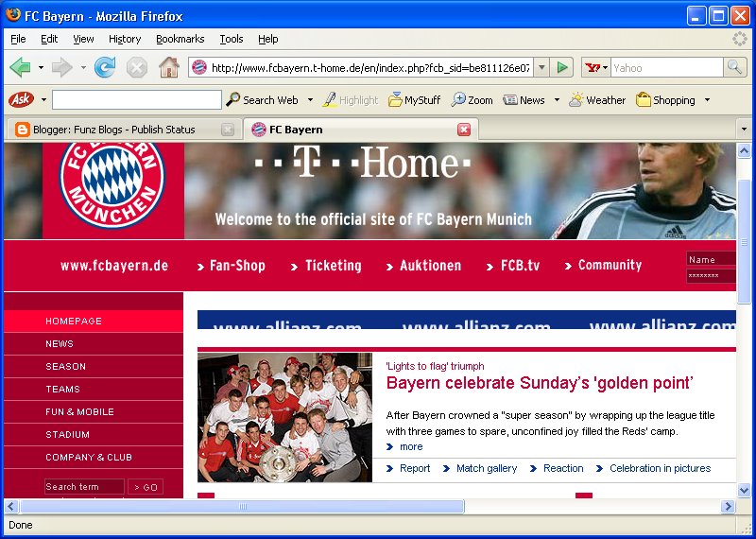Expand the Back button history dropdown
Viewport: 756px width, 539px height.
[41, 67]
